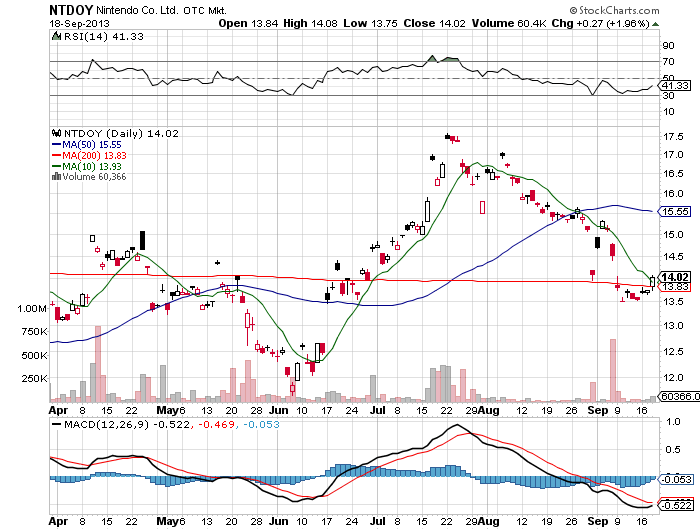Click the RSI indicator icon beside RSI(14)

tap(56, 36)
